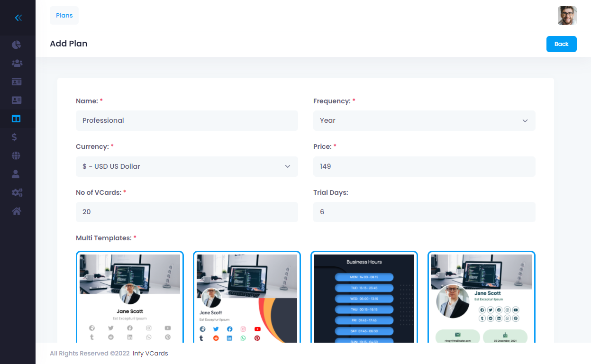Open globe icon in sidebar
The image size is (591, 364).
pyautogui.click(x=17, y=155)
